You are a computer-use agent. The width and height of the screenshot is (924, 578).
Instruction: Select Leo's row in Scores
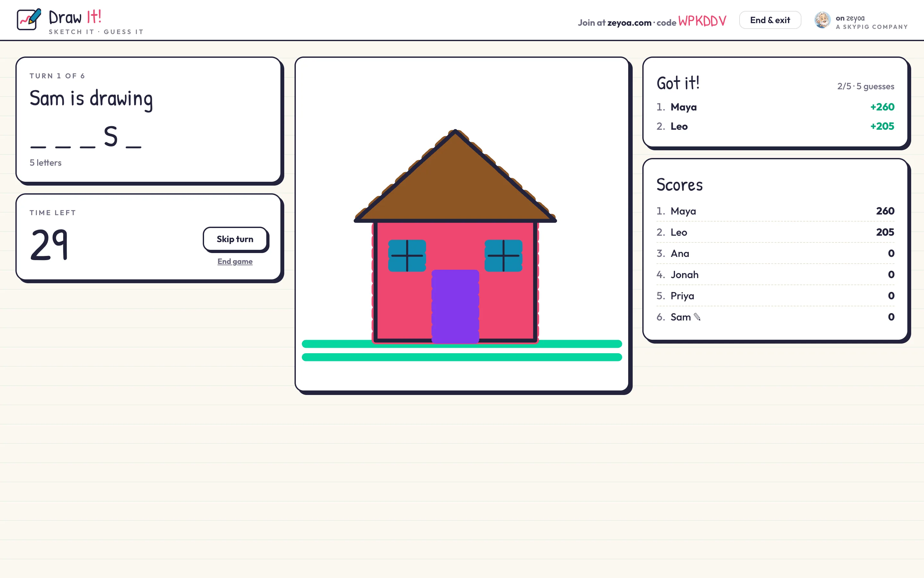pyautogui.click(x=775, y=232)
